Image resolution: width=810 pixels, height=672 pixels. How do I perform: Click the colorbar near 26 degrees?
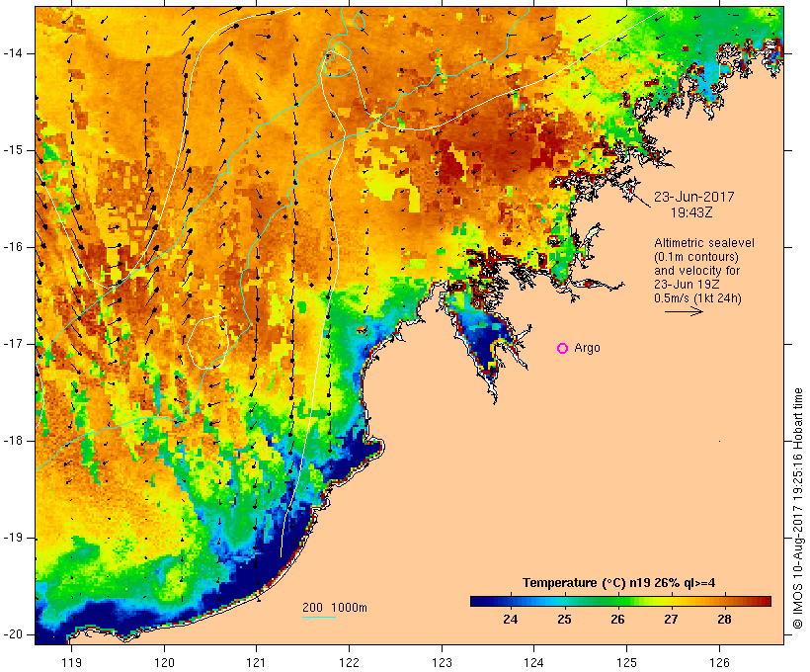tap(617, 601)
